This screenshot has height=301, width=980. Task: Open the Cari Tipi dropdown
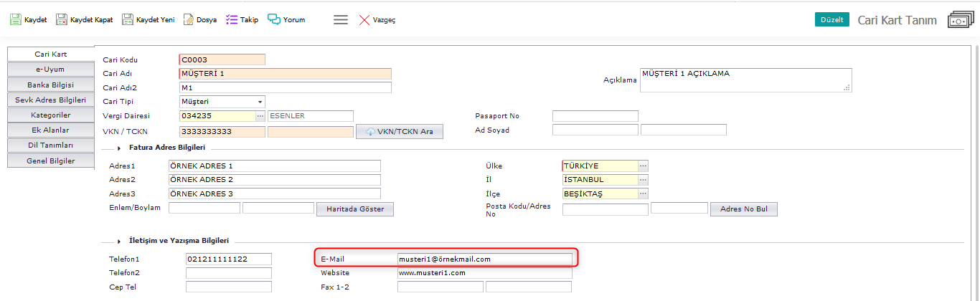(x=260, y=102)
